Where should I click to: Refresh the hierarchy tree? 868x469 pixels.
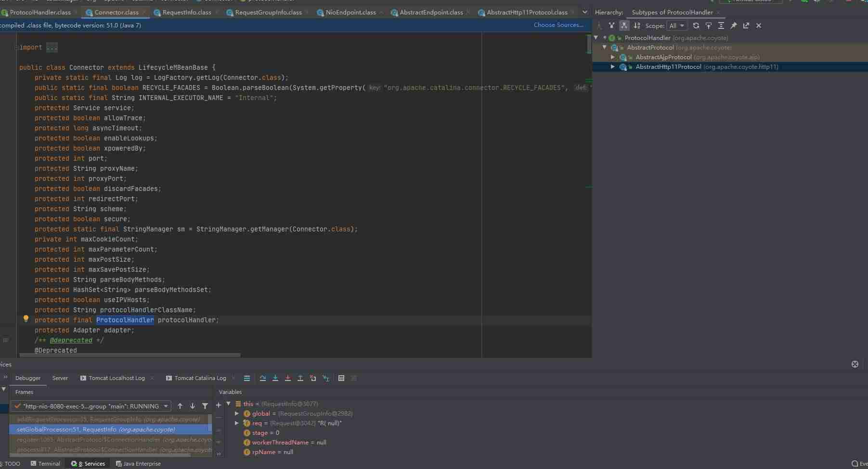[696, 25]
